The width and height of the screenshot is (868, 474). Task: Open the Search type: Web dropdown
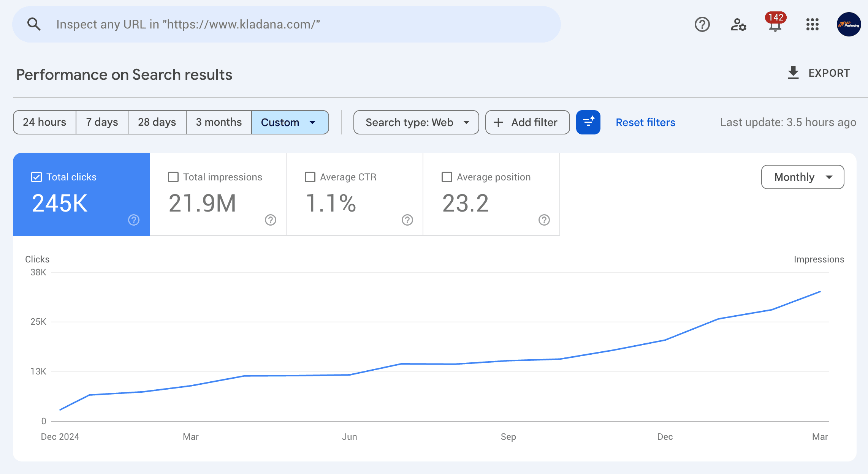[x=416, y=122]
